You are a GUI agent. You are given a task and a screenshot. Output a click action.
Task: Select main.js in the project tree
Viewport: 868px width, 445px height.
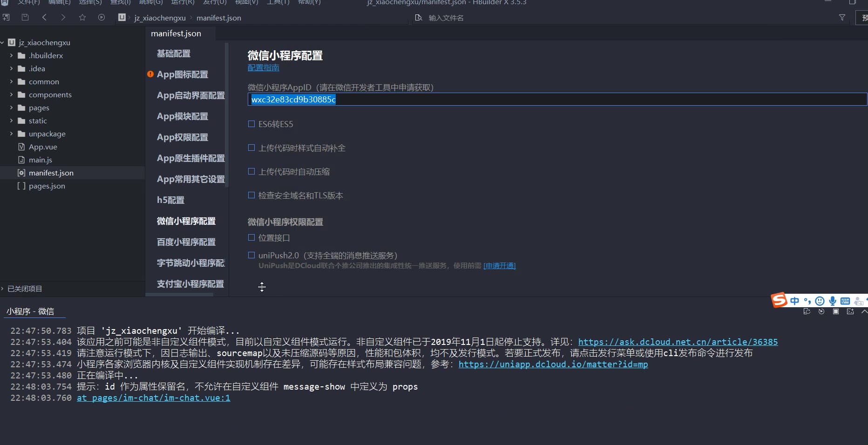tap(41, 160)
